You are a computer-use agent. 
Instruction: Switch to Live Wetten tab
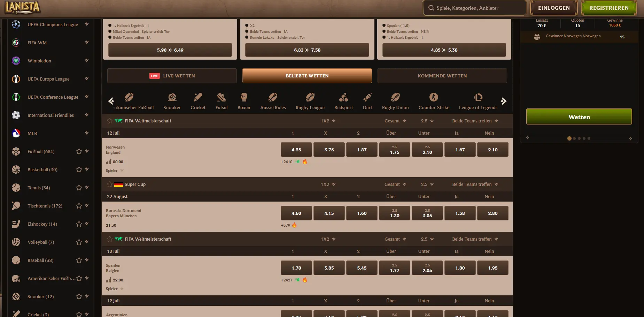tap(172, 76)
